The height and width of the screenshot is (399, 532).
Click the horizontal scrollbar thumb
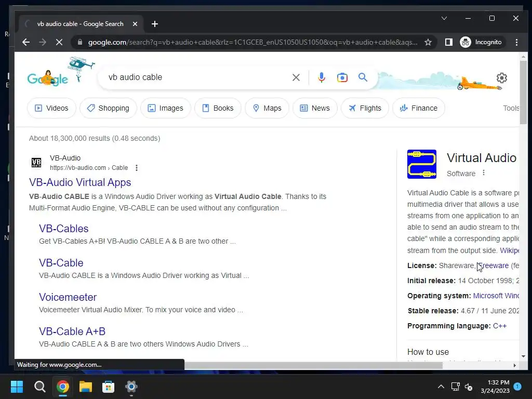(313, 365)
